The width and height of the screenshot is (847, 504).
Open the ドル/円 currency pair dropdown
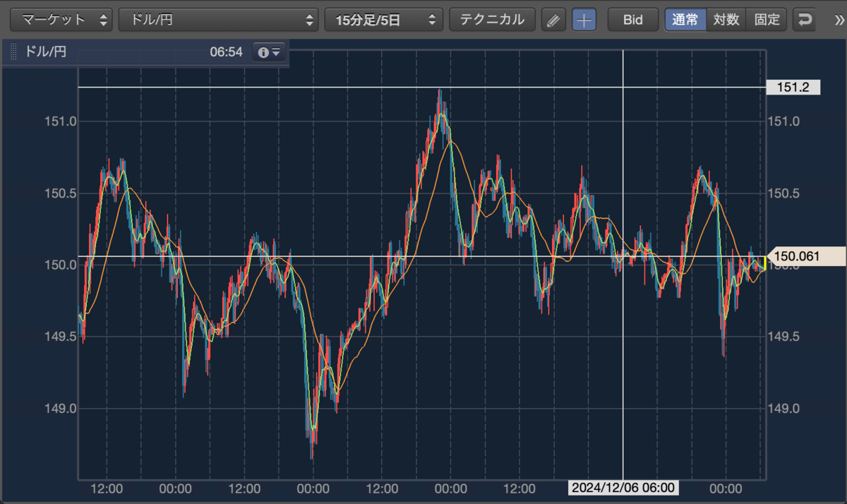click(x=219, y=19)
